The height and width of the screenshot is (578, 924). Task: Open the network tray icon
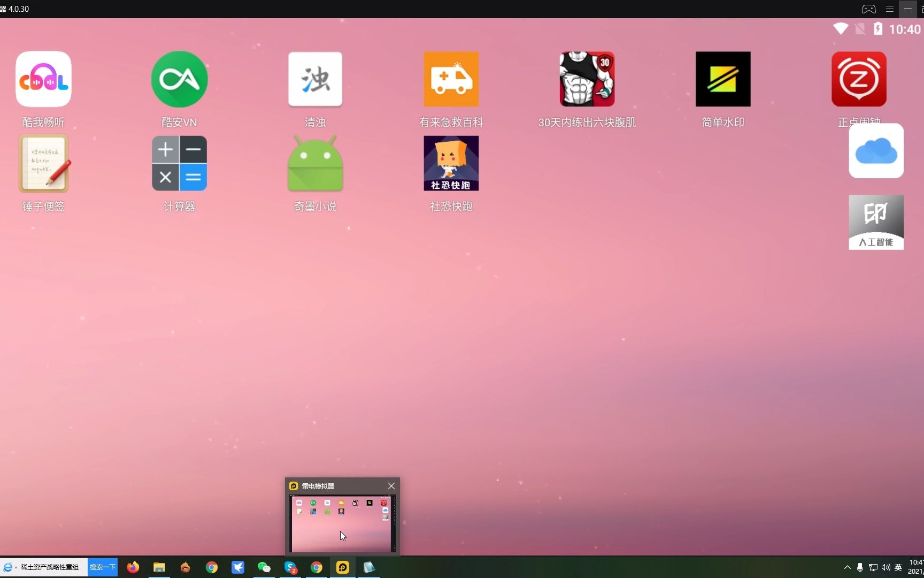(873, 567)
